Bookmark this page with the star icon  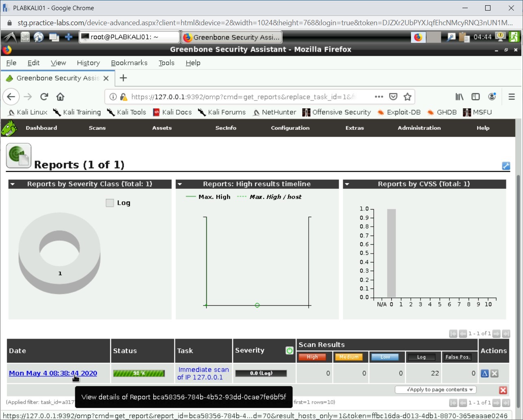pyautogui.click(x=408, y=97)
